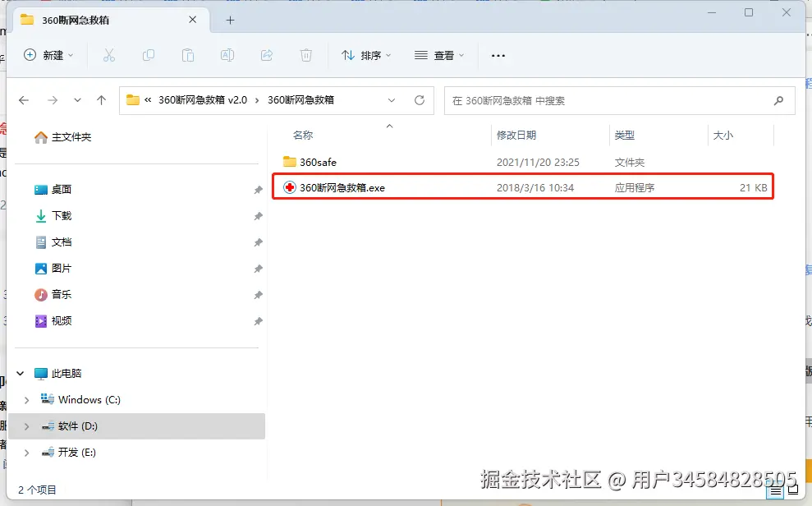Screen dimensions: 812x506
Task: Expand the 软件 (D:) drive node
Action: pyautogui.click(x=26, y=426)
